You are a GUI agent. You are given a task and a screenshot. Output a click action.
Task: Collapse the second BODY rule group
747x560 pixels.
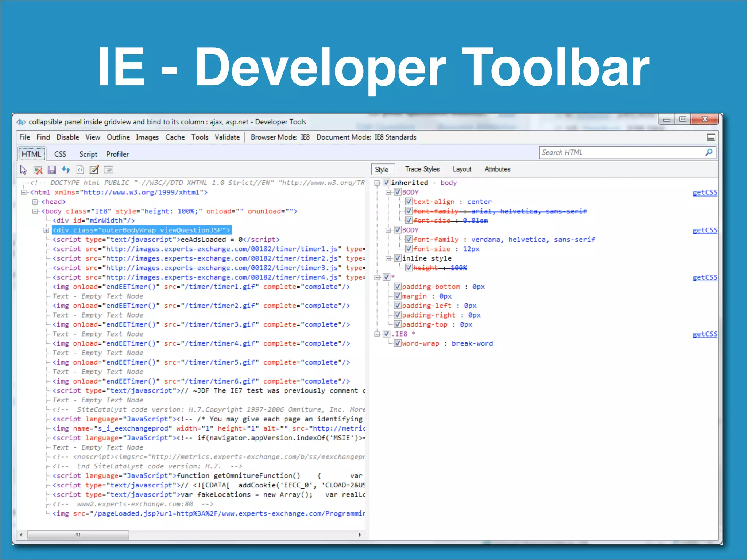click(388, 230)
